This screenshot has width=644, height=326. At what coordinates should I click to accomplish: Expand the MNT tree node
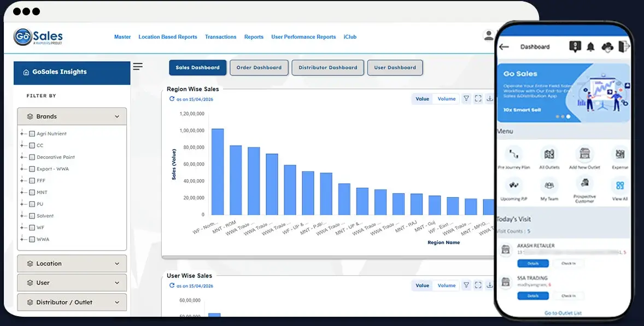pos(22,192)
